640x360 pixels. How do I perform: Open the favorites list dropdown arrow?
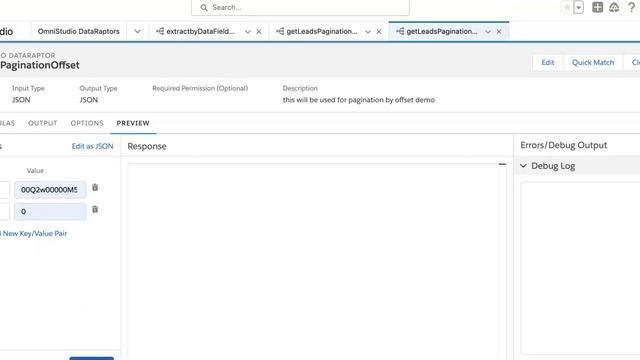pos(578,7)
